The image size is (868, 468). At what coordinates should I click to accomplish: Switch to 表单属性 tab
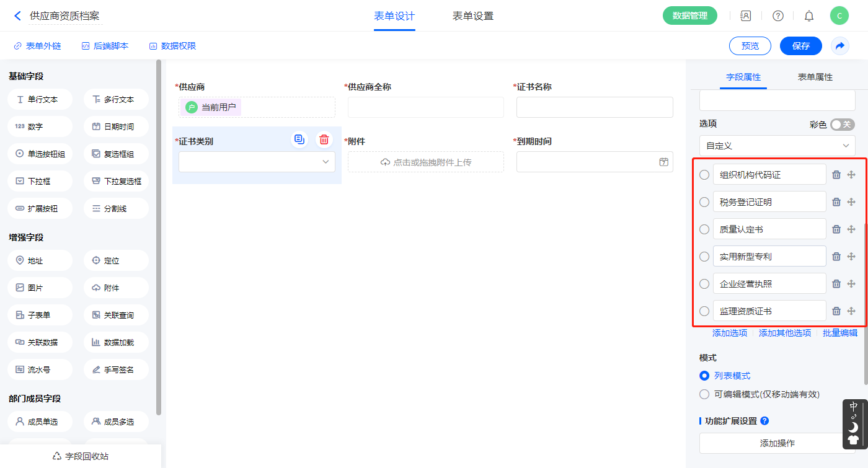tap(815, 77)
